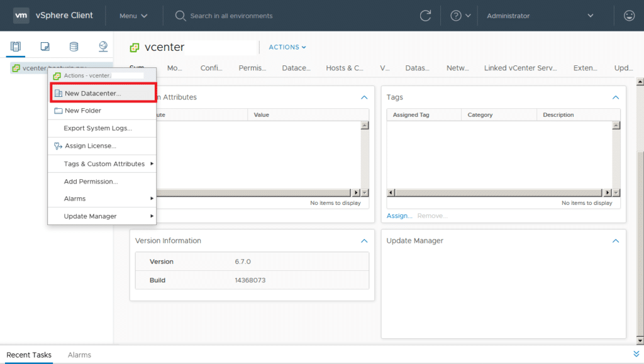
Task: Expand Recent Tasks panel double chevron
Action: pos(636,354)
